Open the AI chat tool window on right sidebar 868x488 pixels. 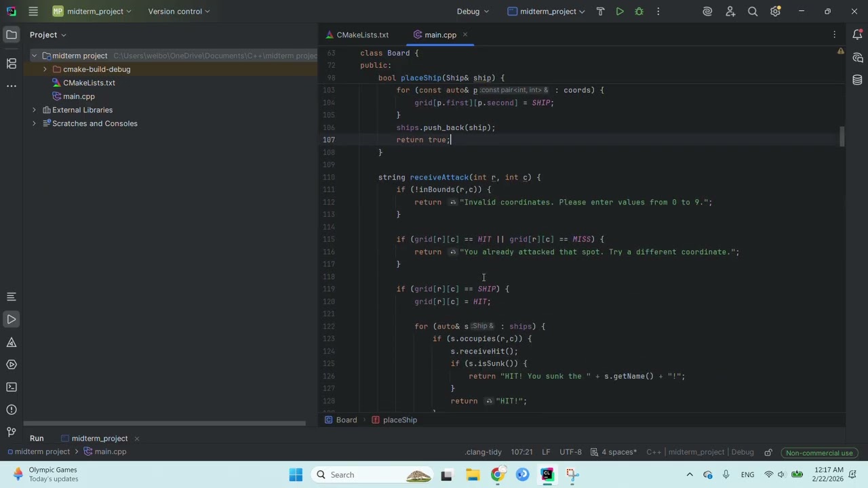click(857, 58)
